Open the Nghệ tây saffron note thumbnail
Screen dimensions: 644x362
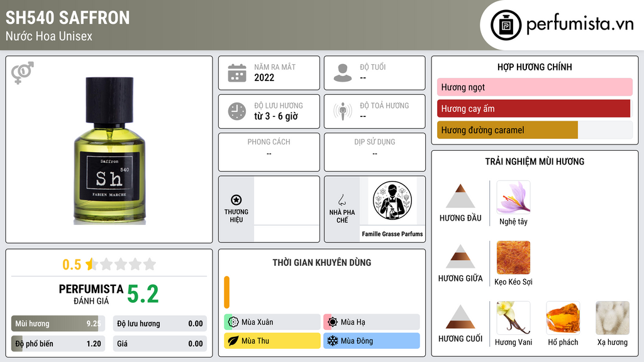(513, 197)
